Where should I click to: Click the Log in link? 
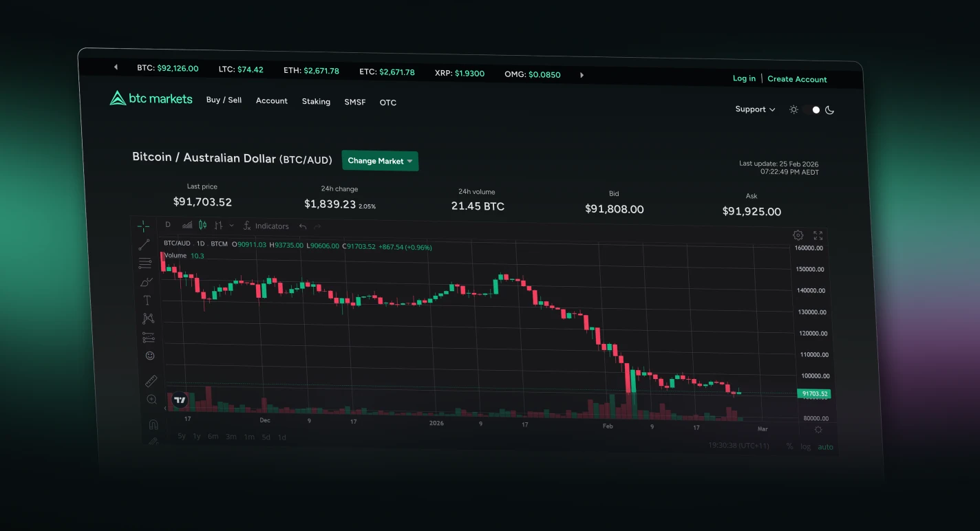744,78
